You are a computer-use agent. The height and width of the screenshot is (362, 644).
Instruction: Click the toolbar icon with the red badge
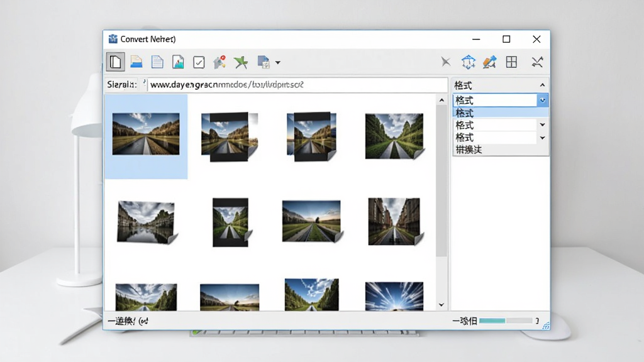coord(219,62)
